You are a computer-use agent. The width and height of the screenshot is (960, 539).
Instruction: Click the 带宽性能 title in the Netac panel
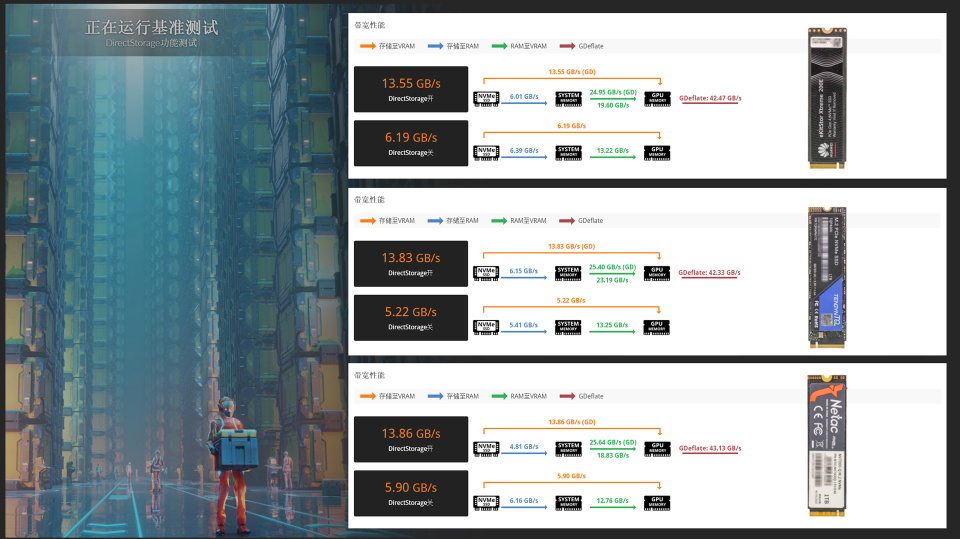pyautogui.click(x=369, y=375)
